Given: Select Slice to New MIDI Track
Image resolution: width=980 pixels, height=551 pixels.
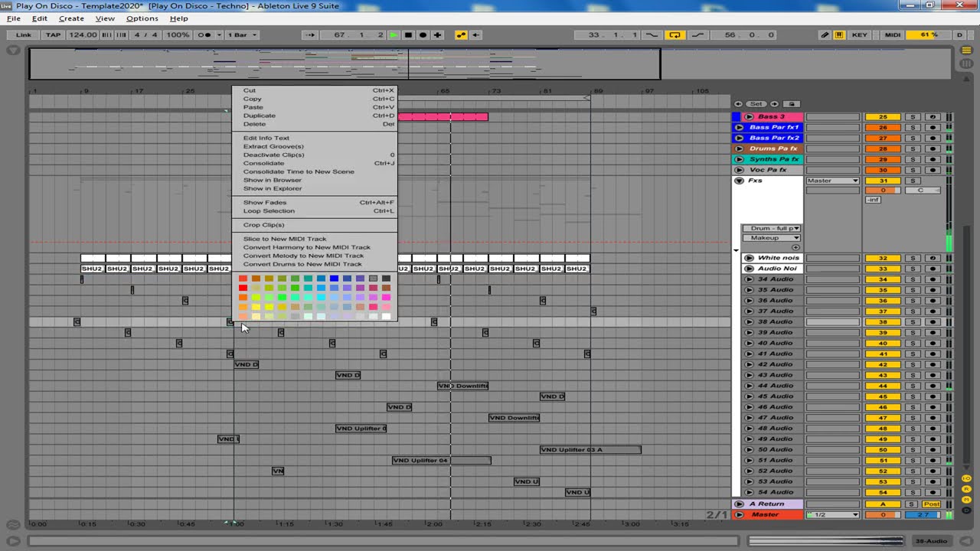Looking at the screenshot, I should point(314,239).
